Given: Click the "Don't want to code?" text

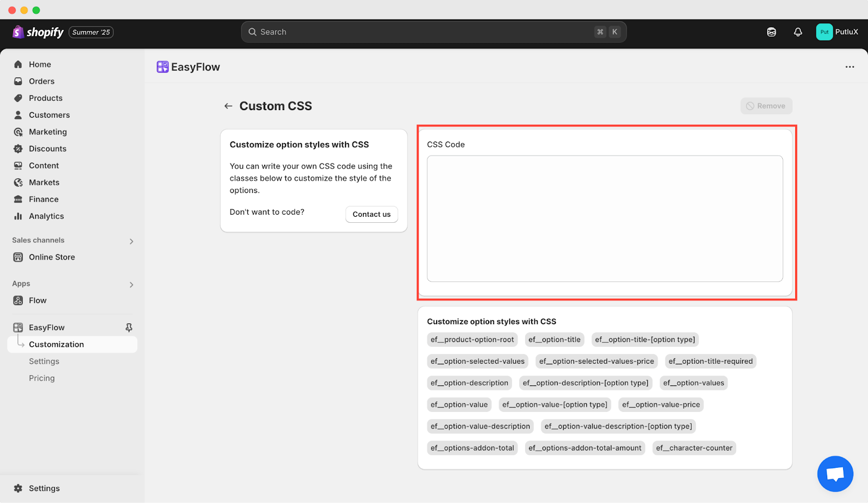Looking at the screenshot, I should pyautogui.click(x=267, y=212).
